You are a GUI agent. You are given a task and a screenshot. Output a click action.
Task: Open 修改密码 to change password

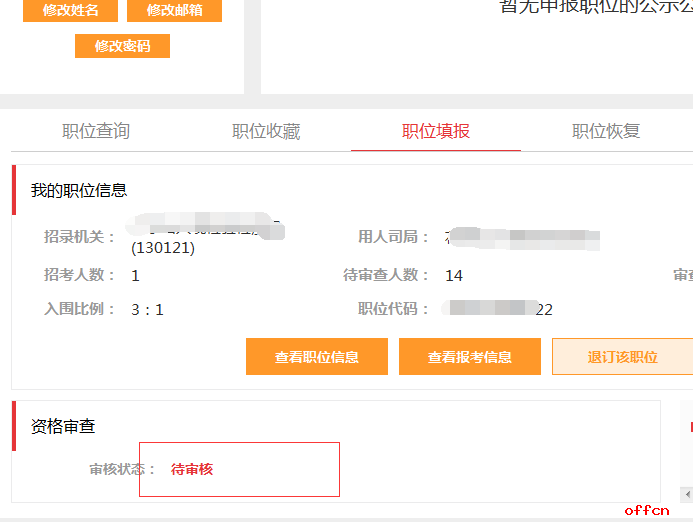[x=122, y=46]
